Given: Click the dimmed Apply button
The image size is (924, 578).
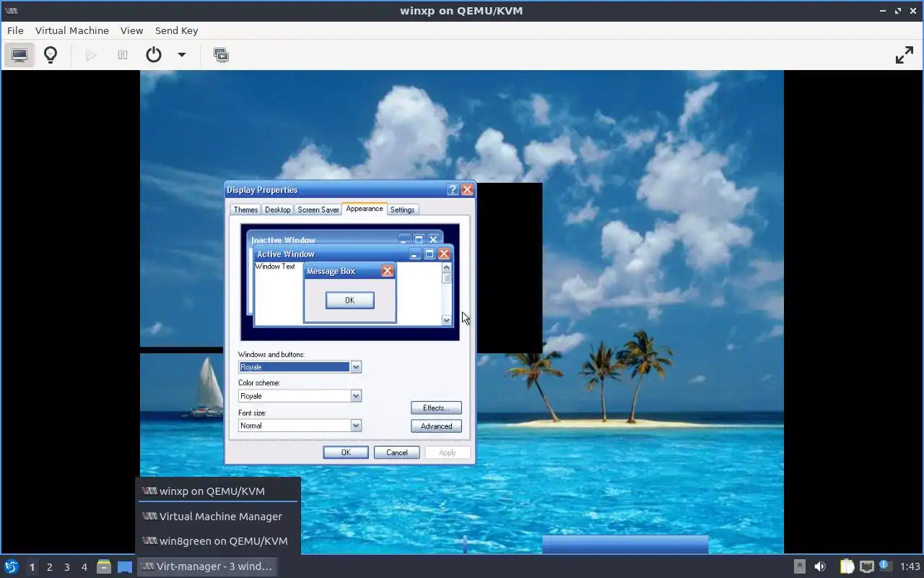Looking at the screenshot, I should click(x=448, y=452).
